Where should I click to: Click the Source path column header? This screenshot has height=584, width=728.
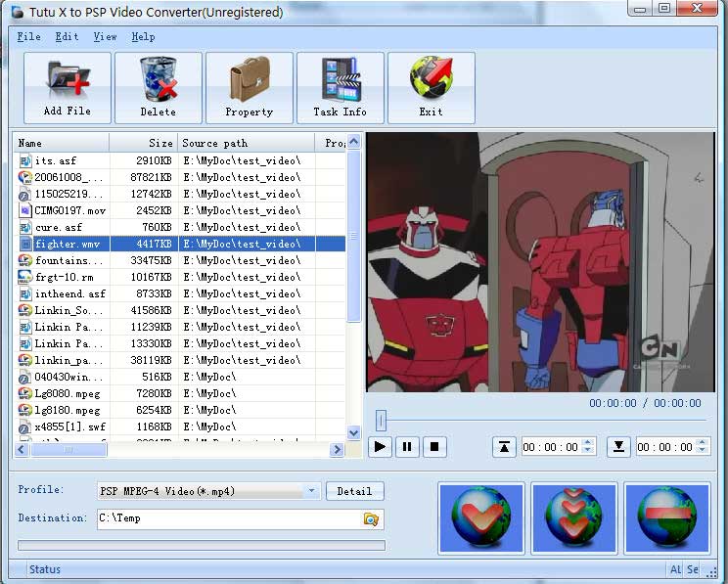(246, 143)
